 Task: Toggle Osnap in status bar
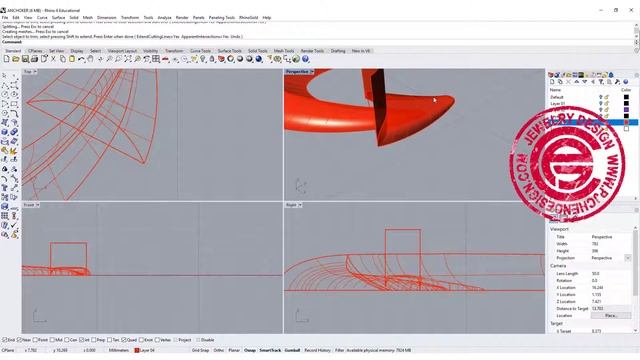point(250,350)
